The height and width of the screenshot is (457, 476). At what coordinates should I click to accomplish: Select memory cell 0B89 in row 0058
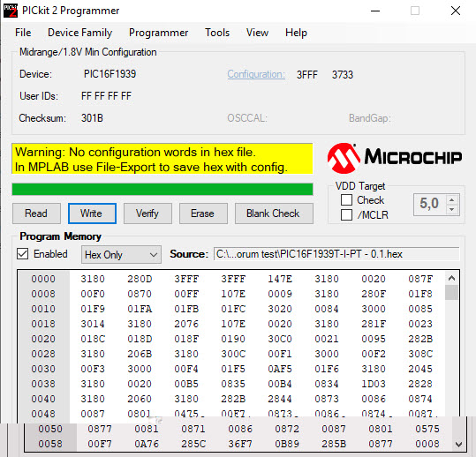[287, 444]
